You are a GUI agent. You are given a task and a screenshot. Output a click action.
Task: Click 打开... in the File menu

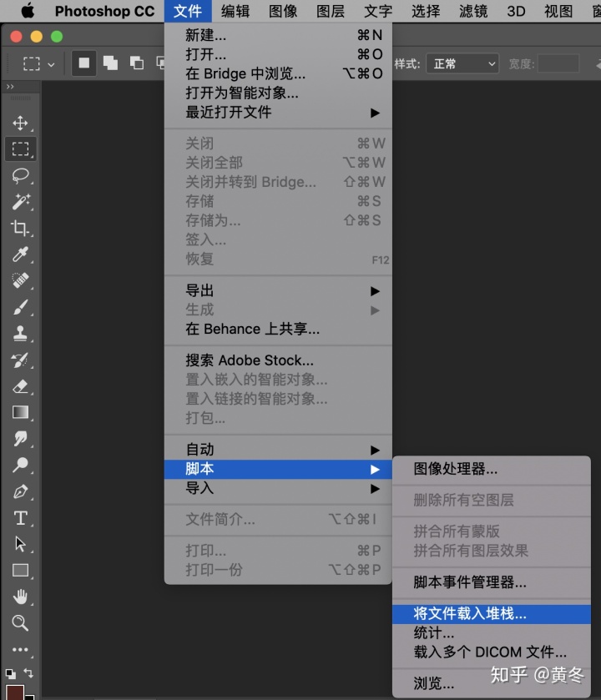tap(278, 54)
